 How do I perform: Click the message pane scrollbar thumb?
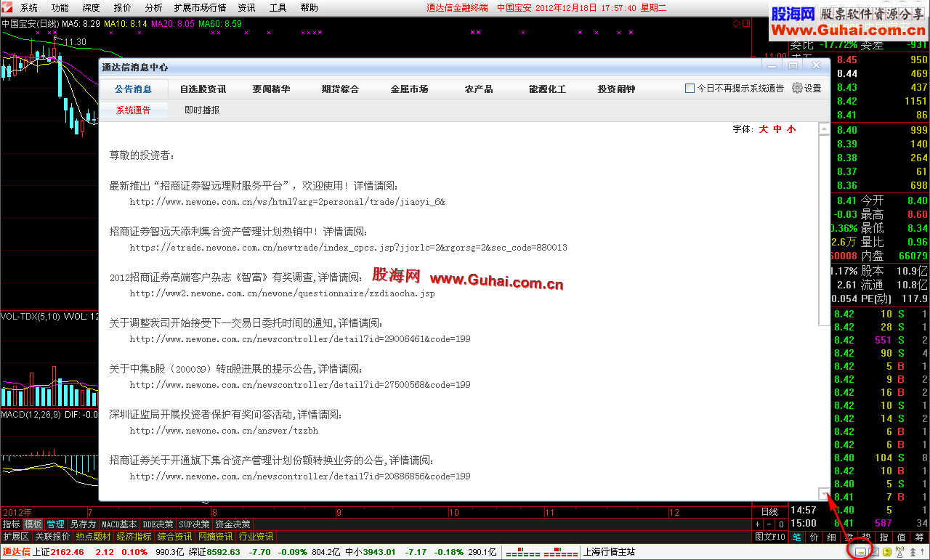tap(824, 230)
